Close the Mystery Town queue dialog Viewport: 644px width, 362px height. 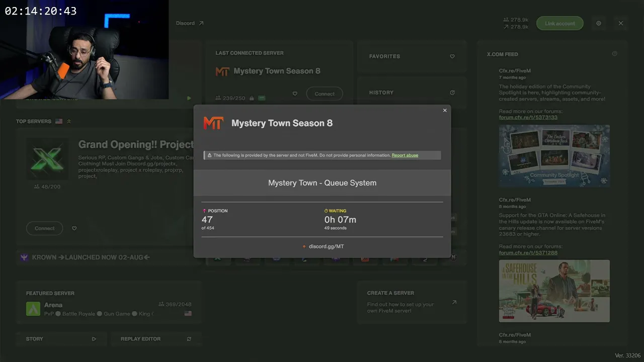click(445, 111)
